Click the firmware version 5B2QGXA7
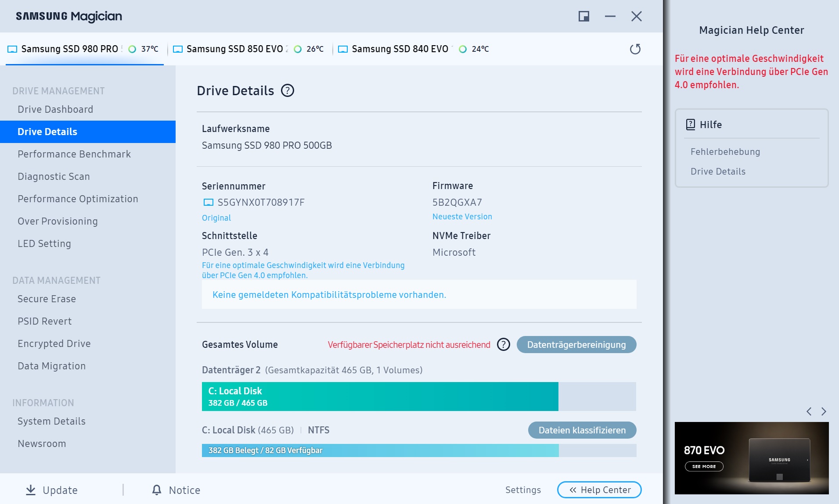This screenshot has height=504, width=839. 457,202
